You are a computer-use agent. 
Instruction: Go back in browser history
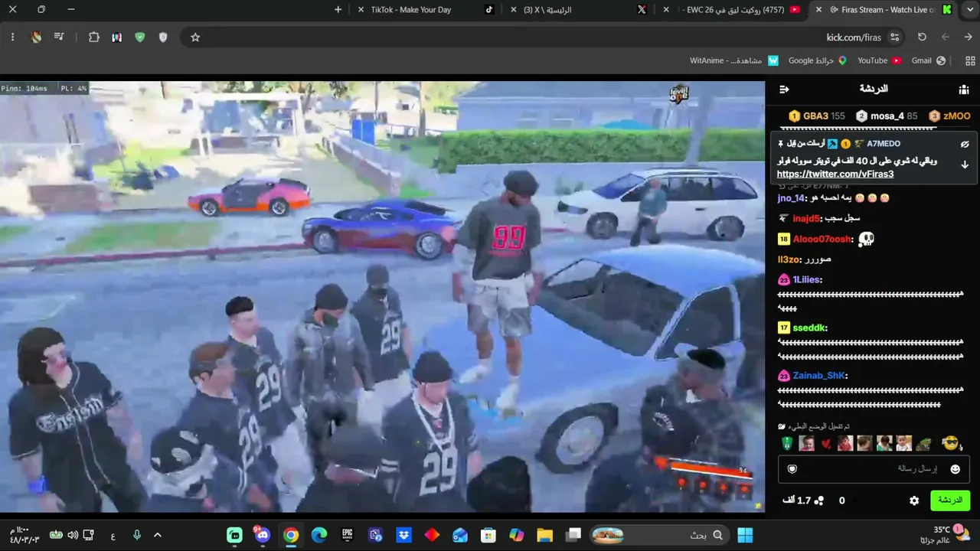tap(968, 37)
